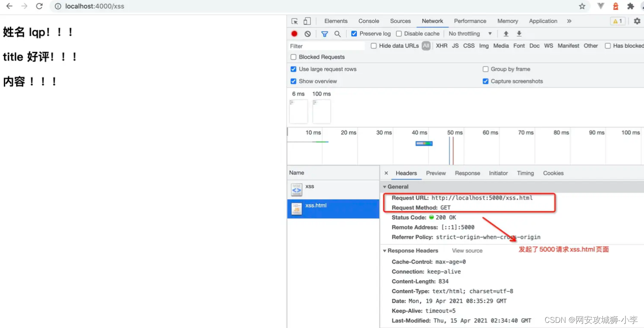
Task: Enable the Blocked Requests checkbox
Action: point(293,57)
